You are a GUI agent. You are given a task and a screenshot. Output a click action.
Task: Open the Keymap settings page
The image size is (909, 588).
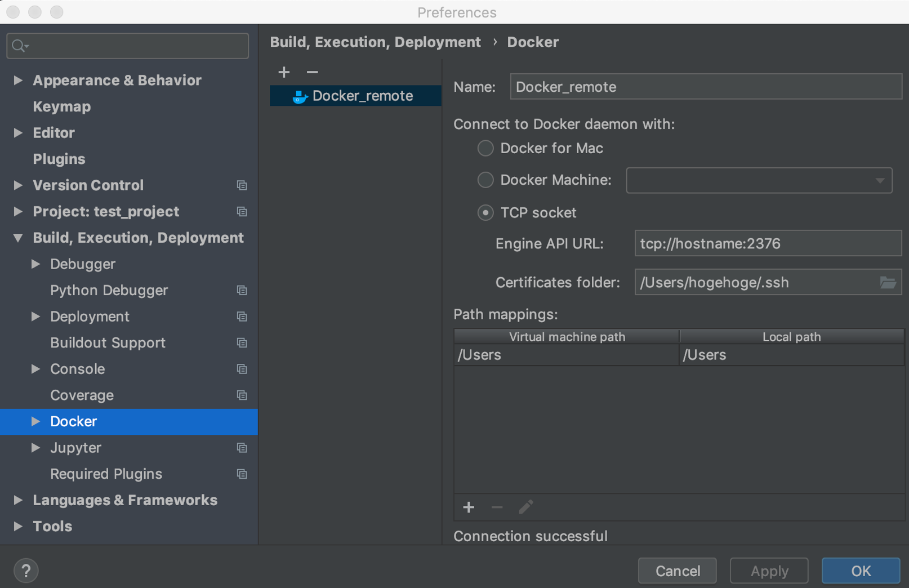(62, 106)
